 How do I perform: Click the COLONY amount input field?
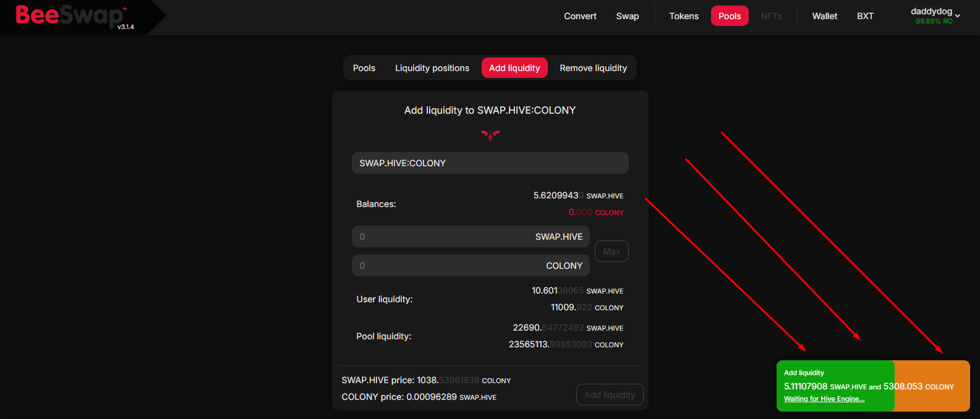[x=471, y=266]
